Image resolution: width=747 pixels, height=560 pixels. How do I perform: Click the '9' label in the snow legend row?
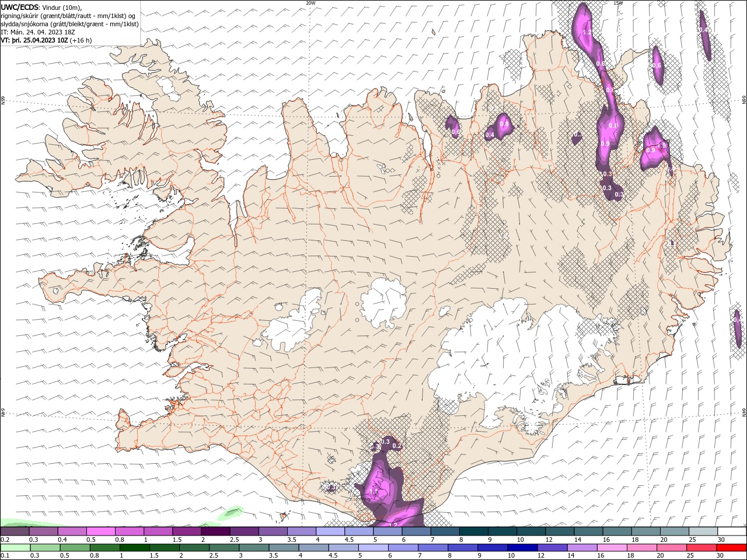pyautogui.click(x=490, y=540)
